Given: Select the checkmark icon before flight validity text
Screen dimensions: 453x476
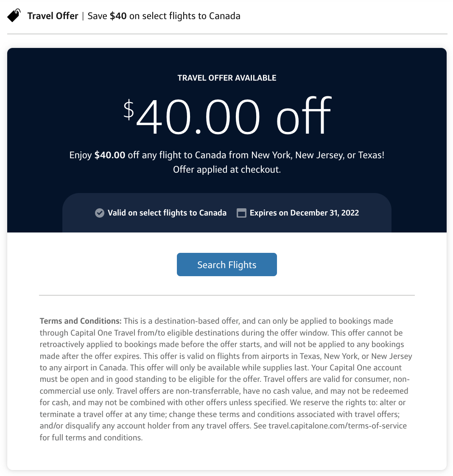Looking at the screenshot, I should pyautogui.click(x=99, y=213).
